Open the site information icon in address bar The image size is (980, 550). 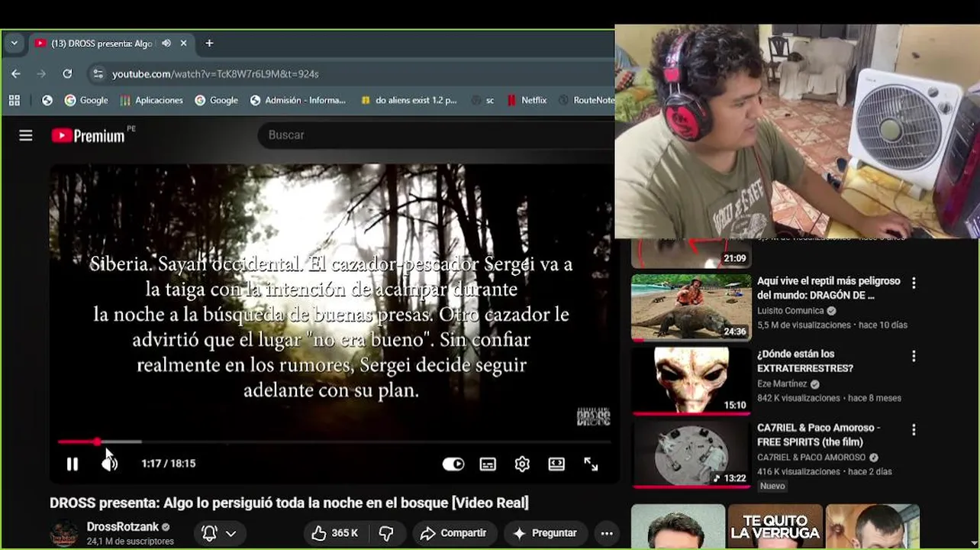(97, 73)
